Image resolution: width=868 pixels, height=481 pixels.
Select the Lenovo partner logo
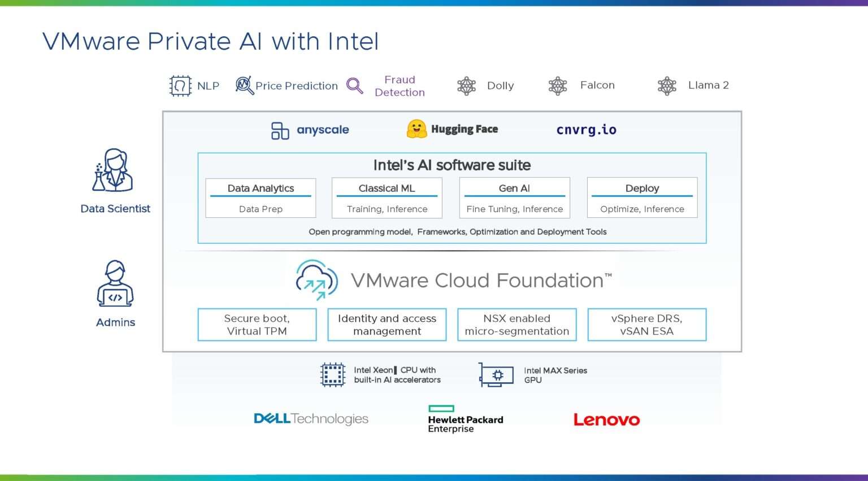pyautogui.click(x=606, y=419)
